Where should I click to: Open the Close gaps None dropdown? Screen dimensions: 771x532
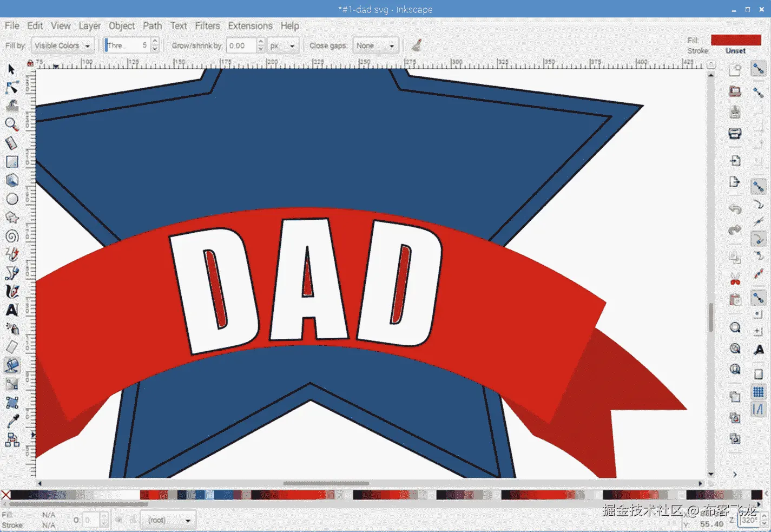tap(376, 45)
